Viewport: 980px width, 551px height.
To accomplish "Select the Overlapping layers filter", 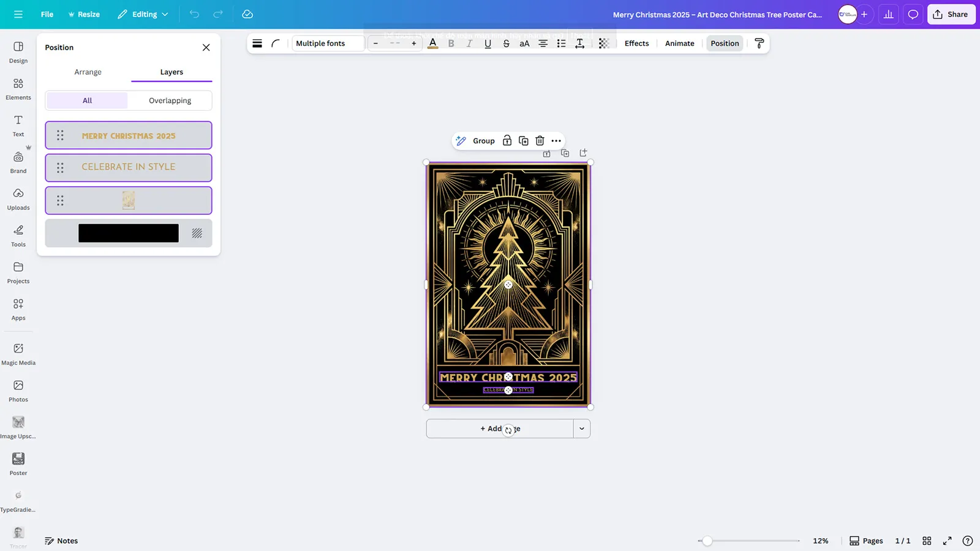I will pos(170,100).
